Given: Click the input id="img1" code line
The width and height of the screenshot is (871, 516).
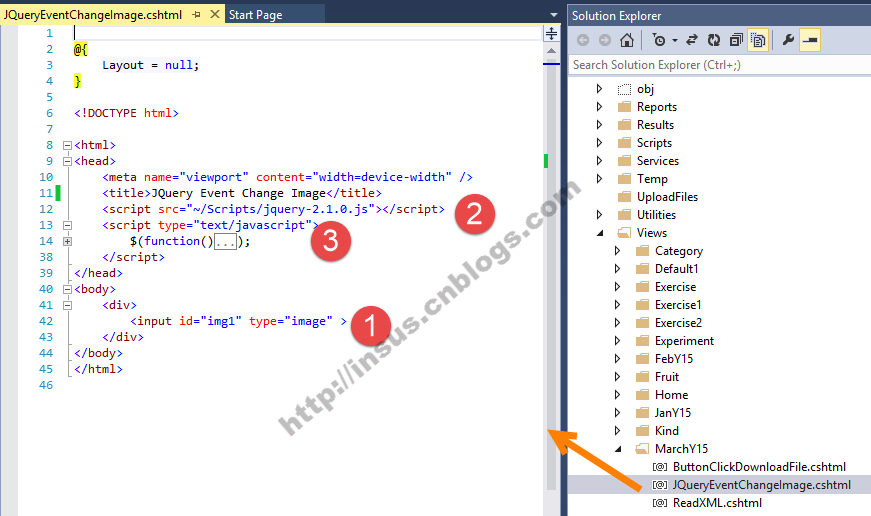Looking at the screenshot, I should click(x=238, y=322).
